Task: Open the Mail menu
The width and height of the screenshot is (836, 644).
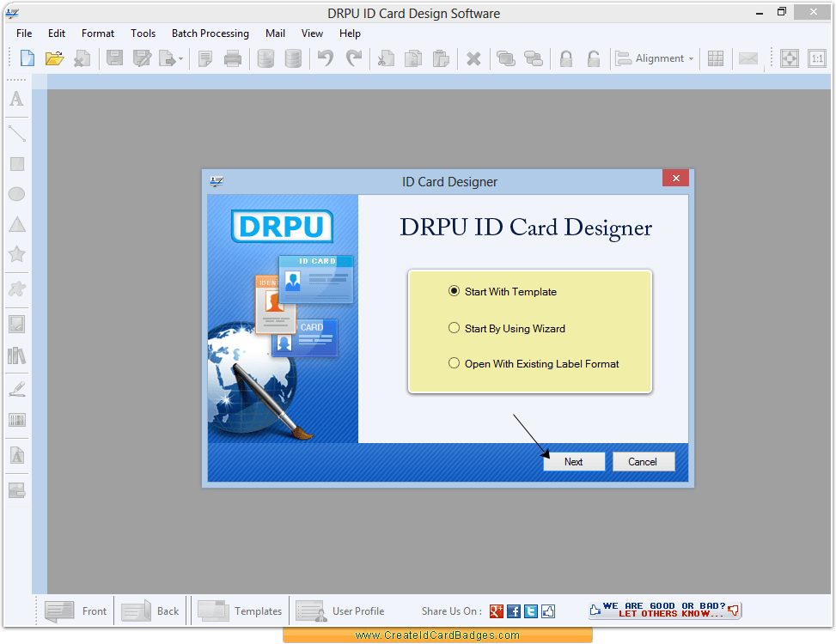Action: pyautogui.click(x=275, y=33)
